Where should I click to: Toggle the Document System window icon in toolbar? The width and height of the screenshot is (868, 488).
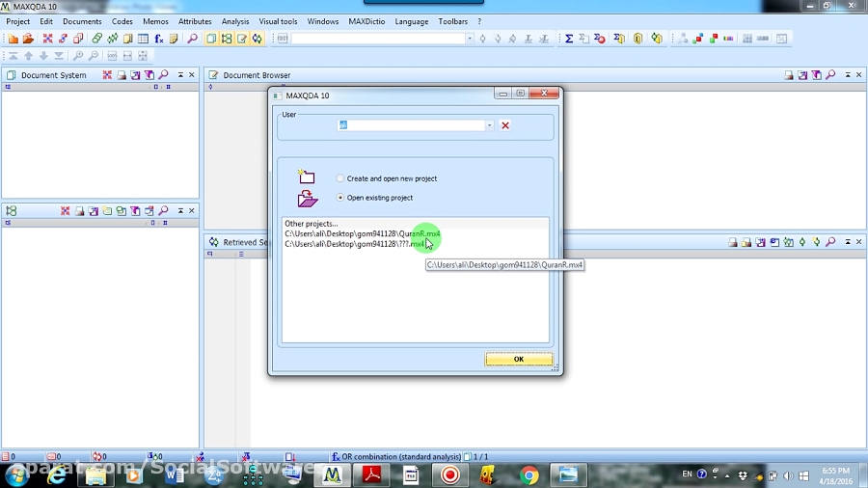pyautogui.click(x=211, y=39)
